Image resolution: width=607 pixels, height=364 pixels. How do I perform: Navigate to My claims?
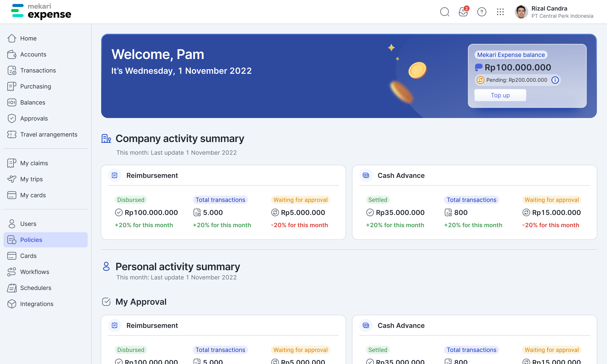[34, 163]
